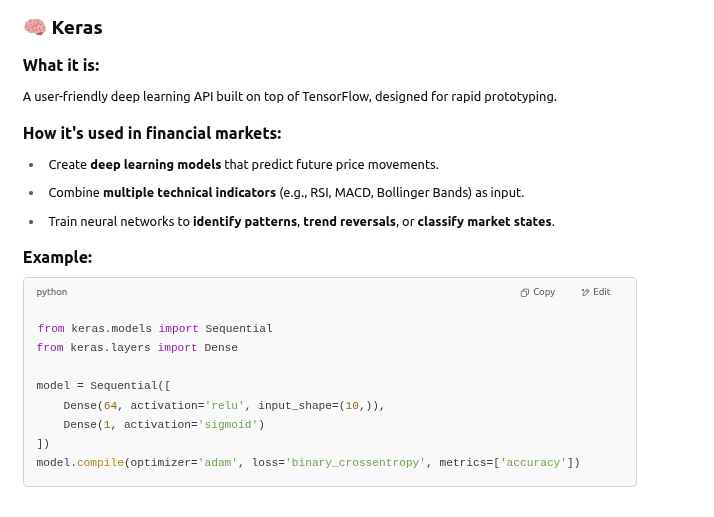This screenshot has width=714, height=517.
Task: Click the brain emoji beside Keras
Action: (x=35, y=27)
